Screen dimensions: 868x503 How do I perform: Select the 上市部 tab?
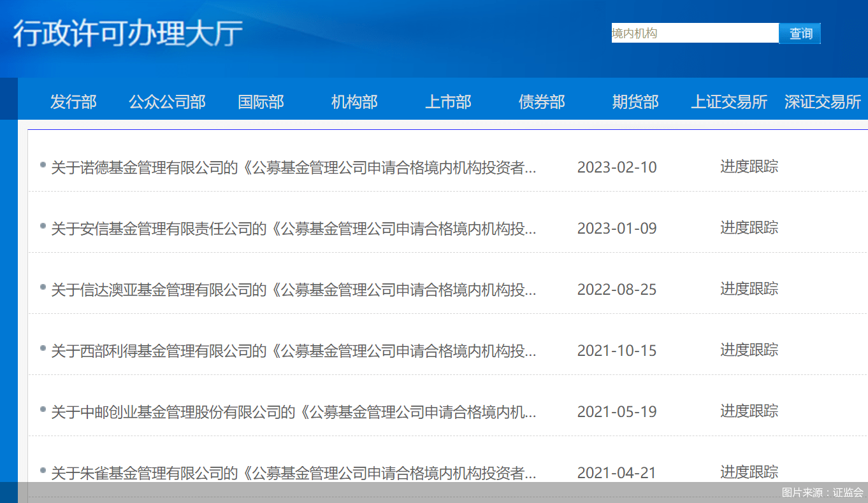[448, 102]
